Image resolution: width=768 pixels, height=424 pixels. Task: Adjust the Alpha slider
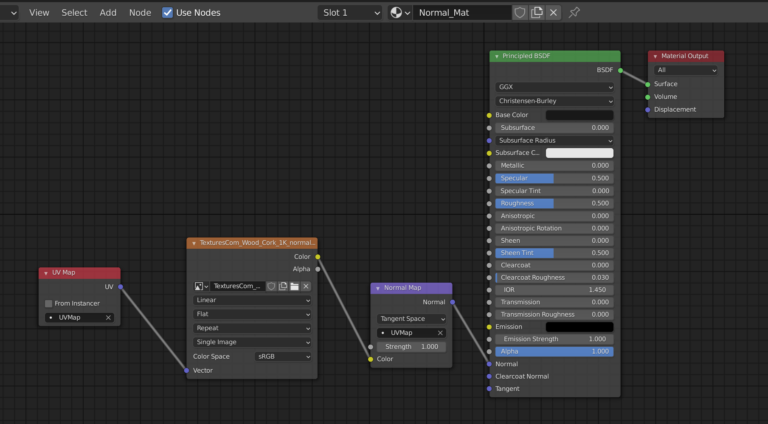point(554,352)
